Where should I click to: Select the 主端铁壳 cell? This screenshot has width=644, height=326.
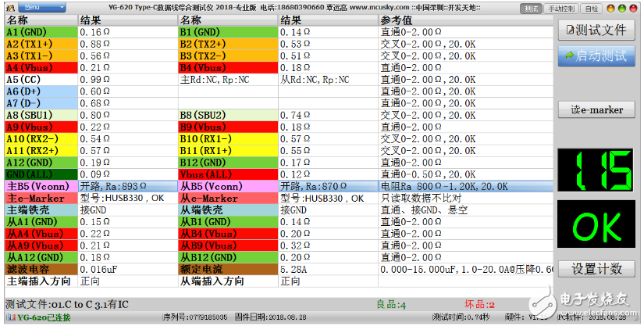(41, 210)
